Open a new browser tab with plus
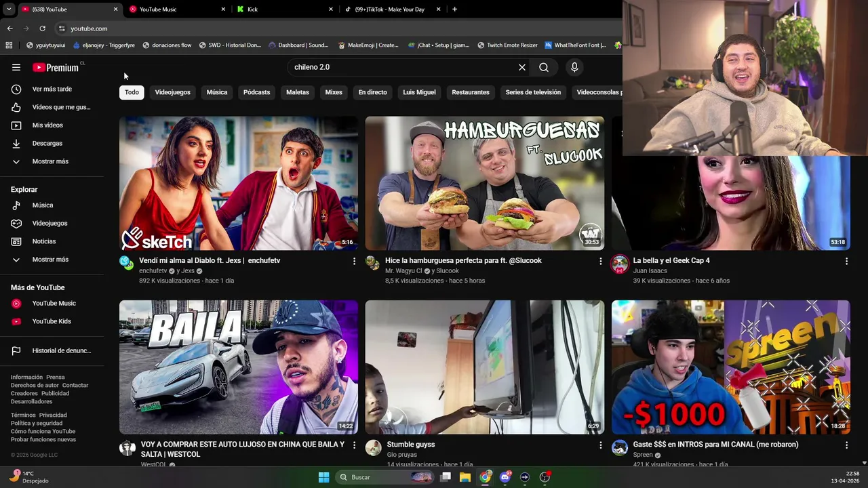Viewport: 868px width, 488px height. [x=454, y=9]
